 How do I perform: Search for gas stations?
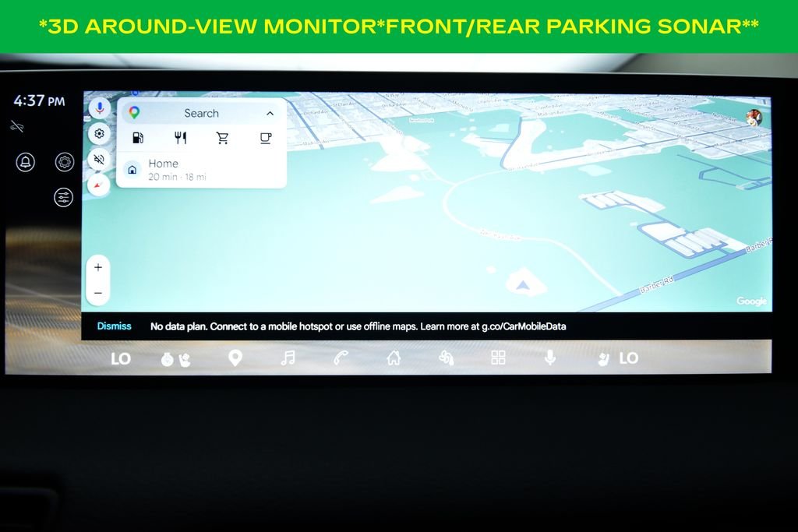tap(138, 138)
